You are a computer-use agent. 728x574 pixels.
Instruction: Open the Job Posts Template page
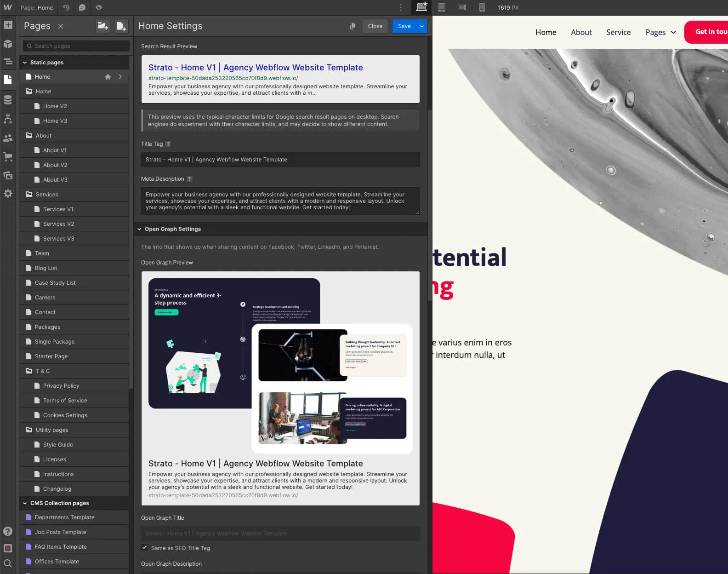pyautogui.click(x=74, y=532)
